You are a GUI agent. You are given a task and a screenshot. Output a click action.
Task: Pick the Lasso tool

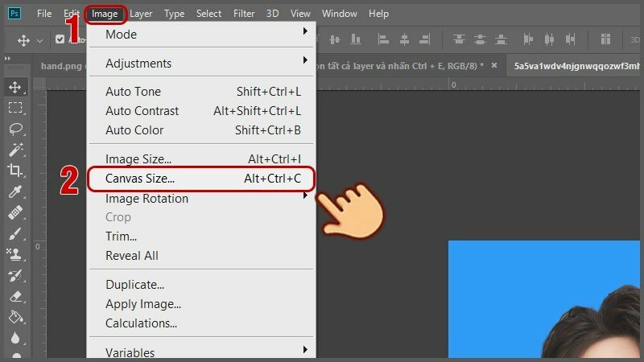pyautogui.click(x=14, y=129)
